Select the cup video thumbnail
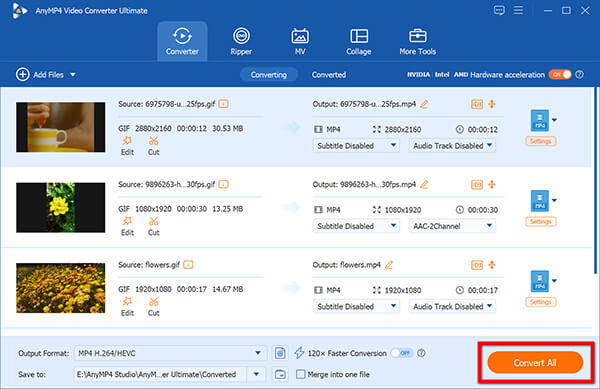 (x=60, y=127)
